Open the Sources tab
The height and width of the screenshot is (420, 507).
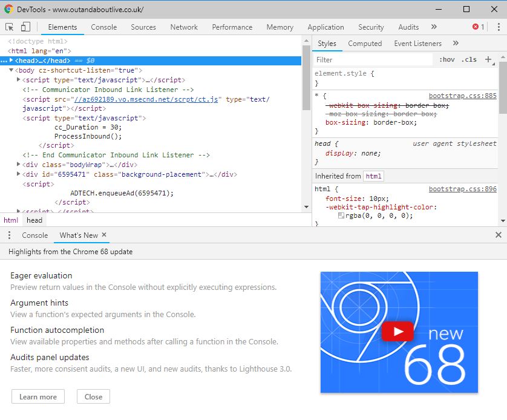point(143,27)
